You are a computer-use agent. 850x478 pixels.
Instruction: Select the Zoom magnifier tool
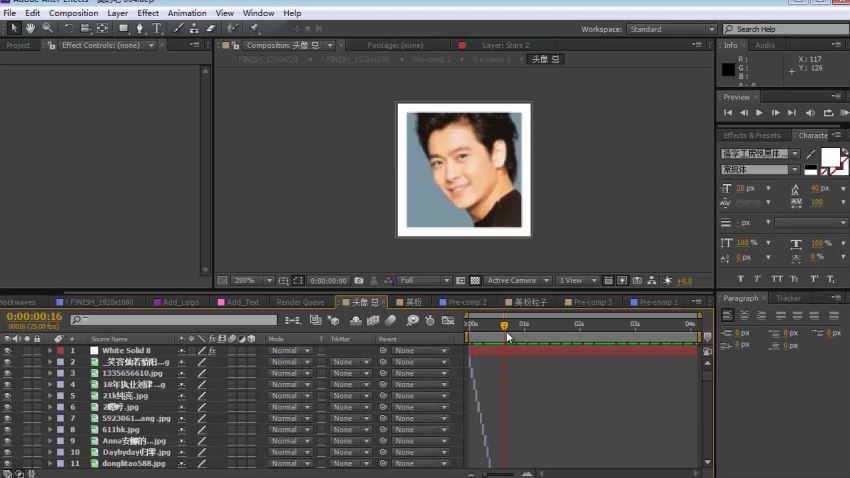pyautogui.click(x=47, y=28)
